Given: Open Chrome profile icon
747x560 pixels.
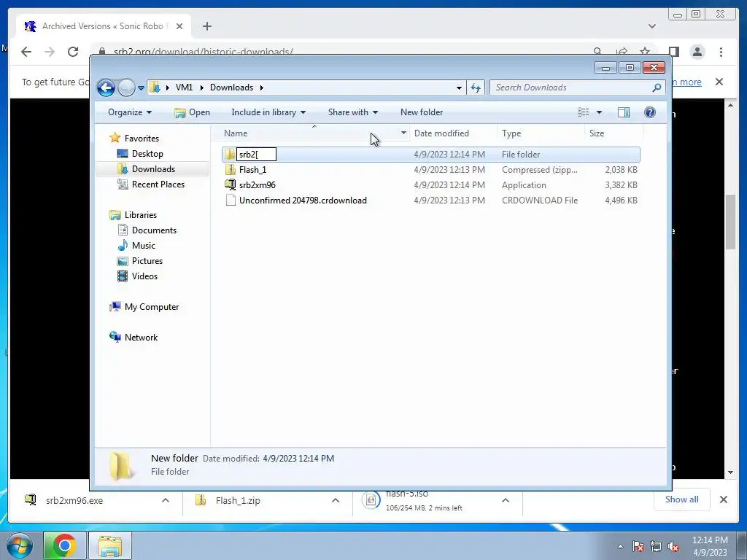Looking at the screenshot, I should (x=697, y=52).
